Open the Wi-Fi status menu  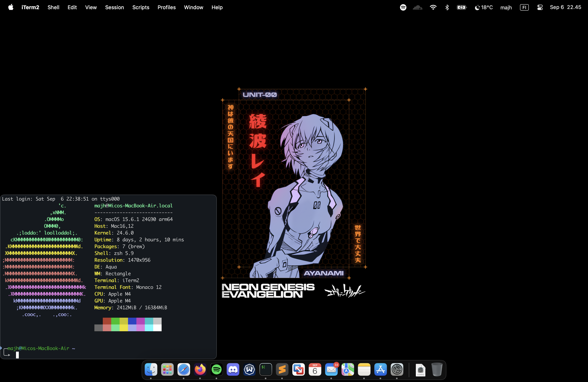click(433, 7)
